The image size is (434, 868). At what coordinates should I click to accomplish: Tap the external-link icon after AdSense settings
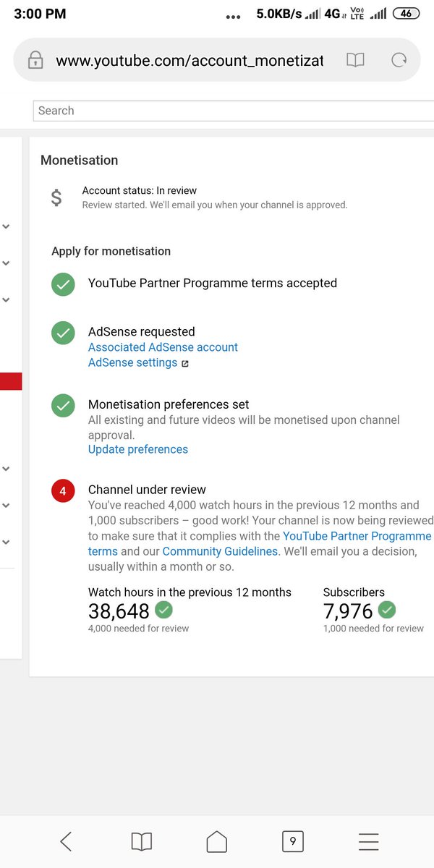click(x=184, y=364)
